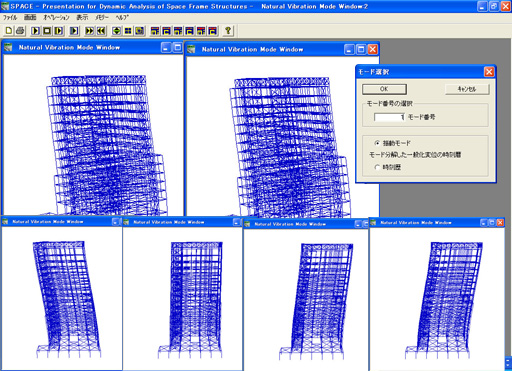Open help via the question mark icon
The width and height of the screenshot is (512, 371).
228,31
